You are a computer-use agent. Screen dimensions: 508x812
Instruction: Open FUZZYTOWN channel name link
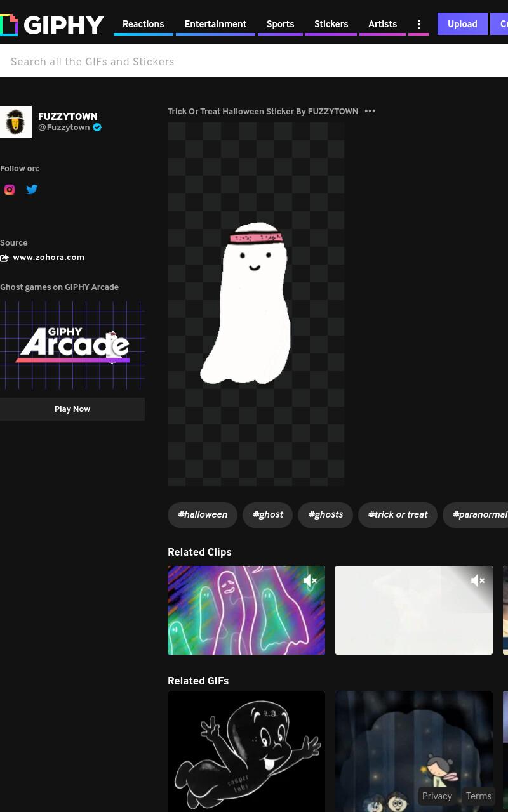pyautogui.click(x=68, y=116)
